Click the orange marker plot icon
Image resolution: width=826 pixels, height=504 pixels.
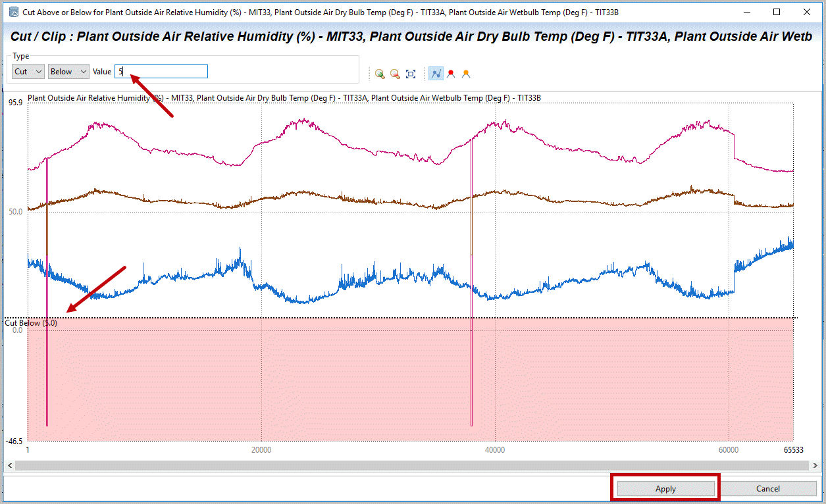coord(466,74)
